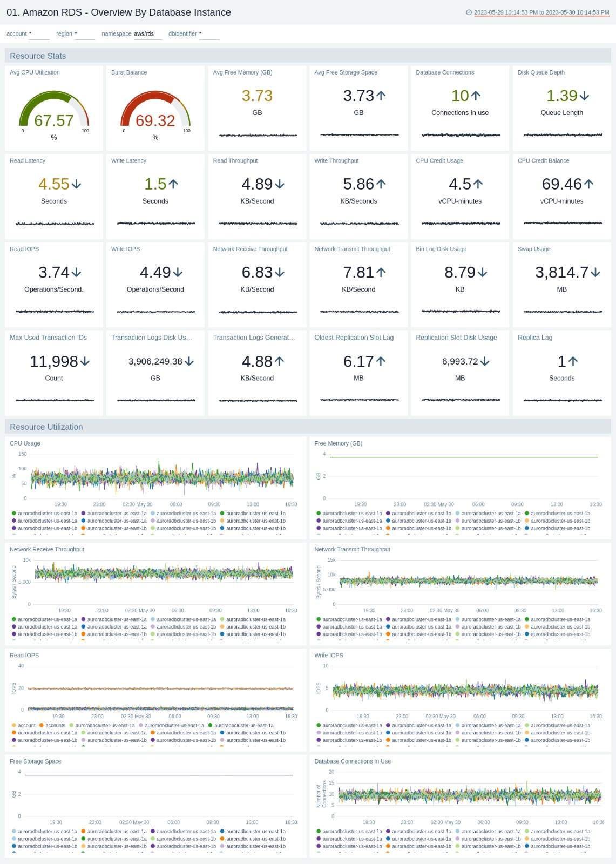This screenshot has width=616, height=864.
Task: Click the orange swatch next to 'account' legend entry
Action: (x=13, y=725)
